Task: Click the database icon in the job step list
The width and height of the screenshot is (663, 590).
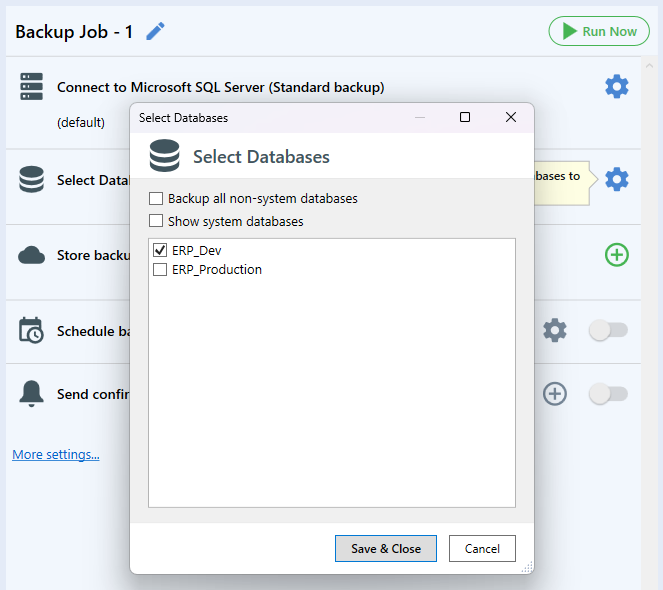Action: pyautogui.click(x=31, y=179)
